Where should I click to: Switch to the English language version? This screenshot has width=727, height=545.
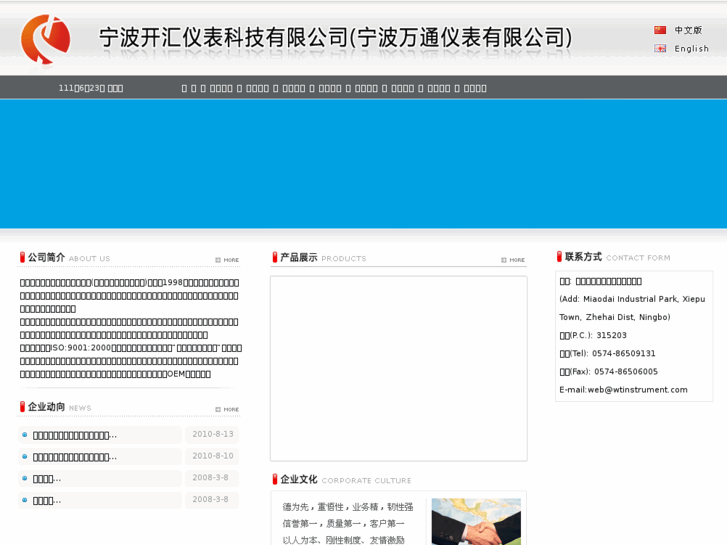click(x=691, y=49)
